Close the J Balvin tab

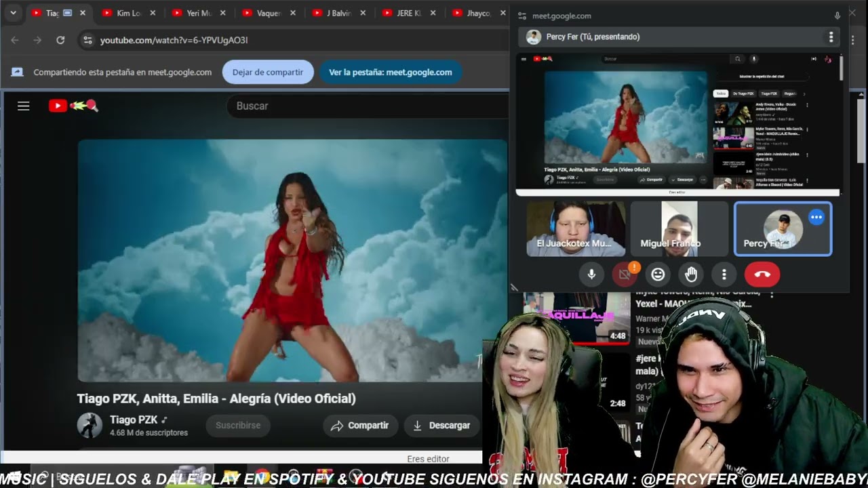pos(362,13)
